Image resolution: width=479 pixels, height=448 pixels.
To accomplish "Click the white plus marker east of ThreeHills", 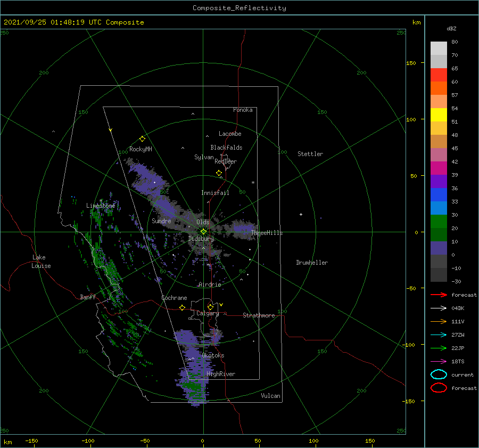I will tap(301, 214).
